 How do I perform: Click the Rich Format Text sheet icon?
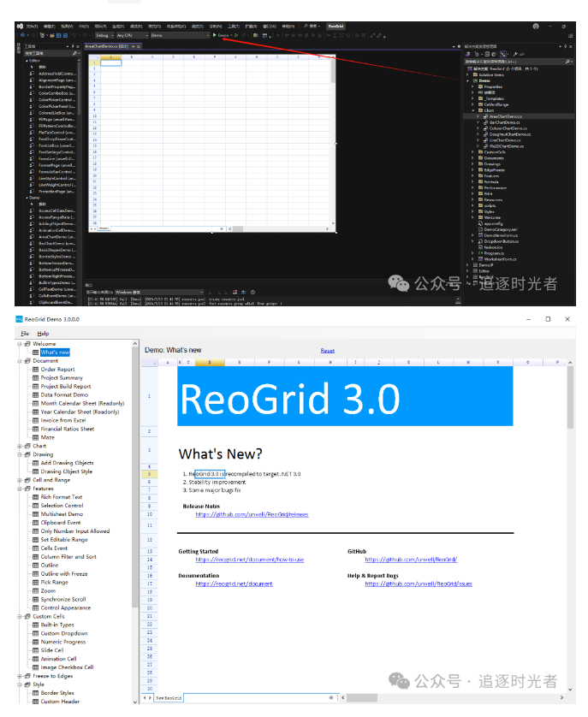click(36, 497)
